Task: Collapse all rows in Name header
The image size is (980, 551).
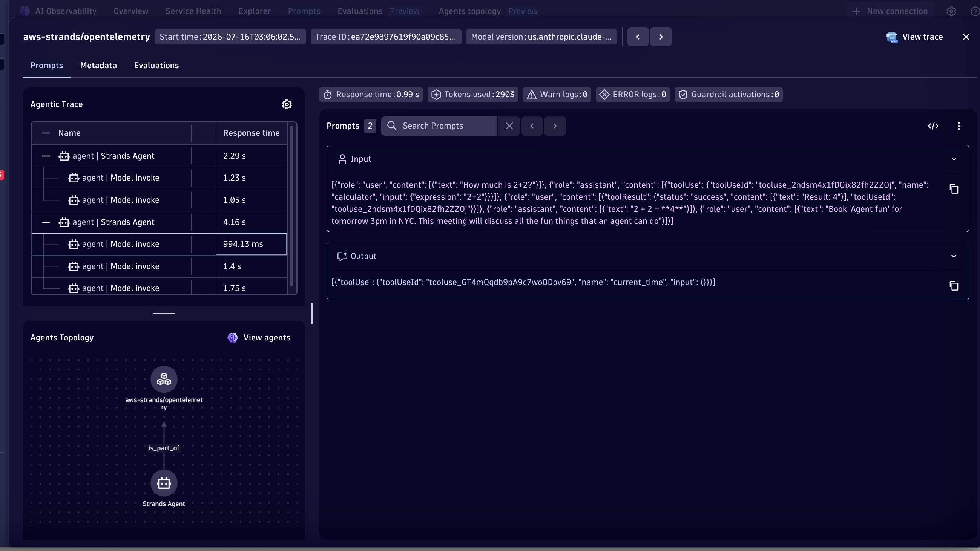Action: pyautogui.click(x=46, y=133)
